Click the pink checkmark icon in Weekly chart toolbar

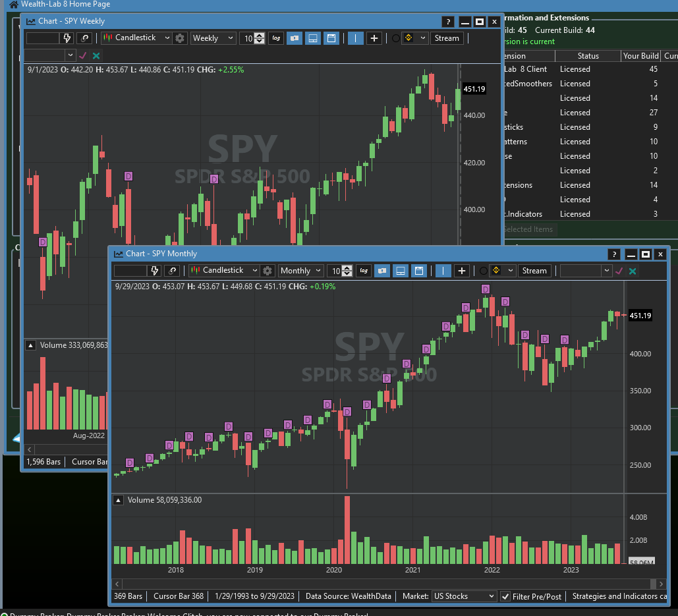coord(83,56)
